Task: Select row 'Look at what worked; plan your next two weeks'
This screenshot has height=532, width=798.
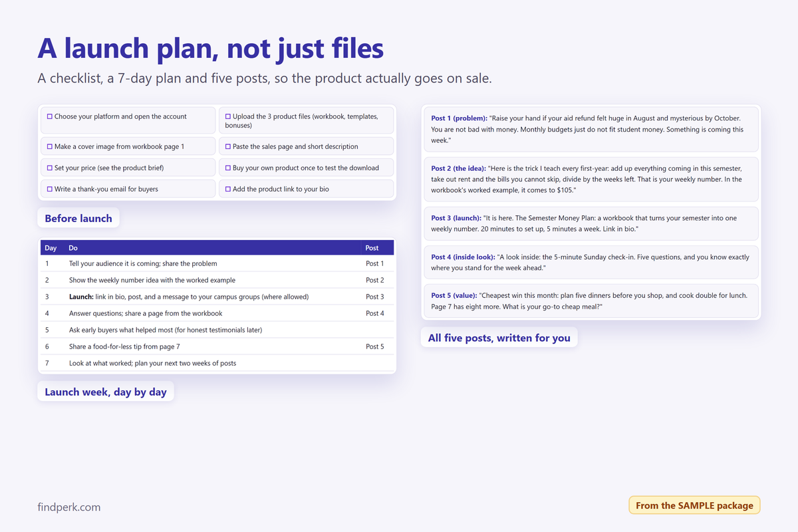Action: (217, 363)
